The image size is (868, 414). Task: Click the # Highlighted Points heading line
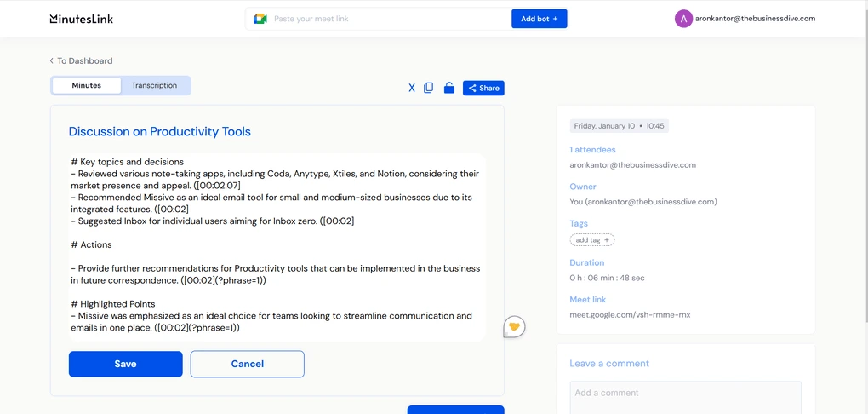113,304
